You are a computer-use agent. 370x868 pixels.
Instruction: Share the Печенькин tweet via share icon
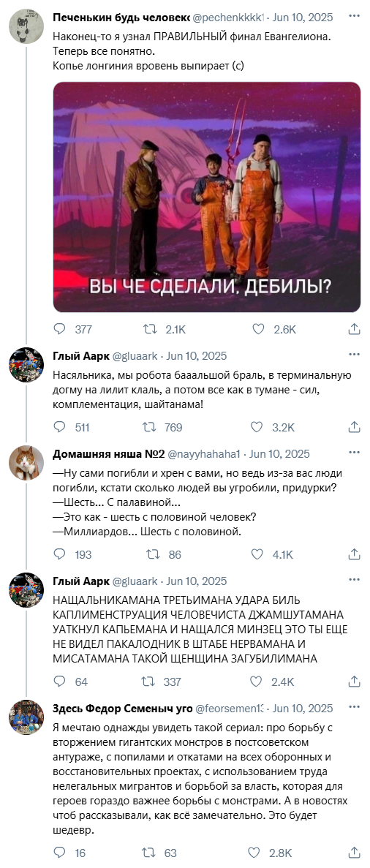(x=354, y=329)
